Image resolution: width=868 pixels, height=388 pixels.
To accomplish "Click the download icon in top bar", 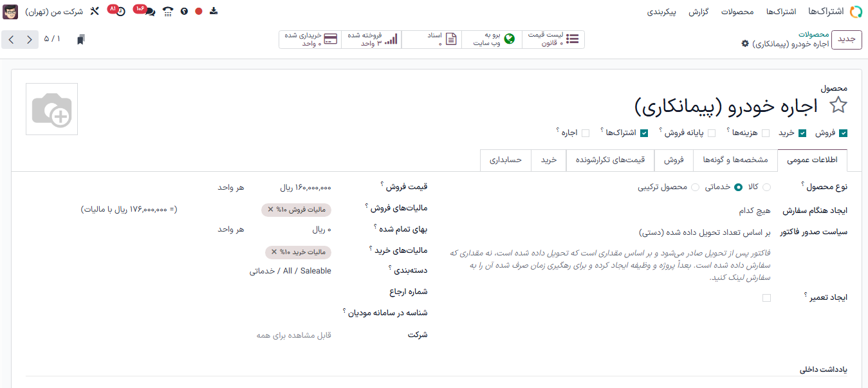I will tap(214, 12).
